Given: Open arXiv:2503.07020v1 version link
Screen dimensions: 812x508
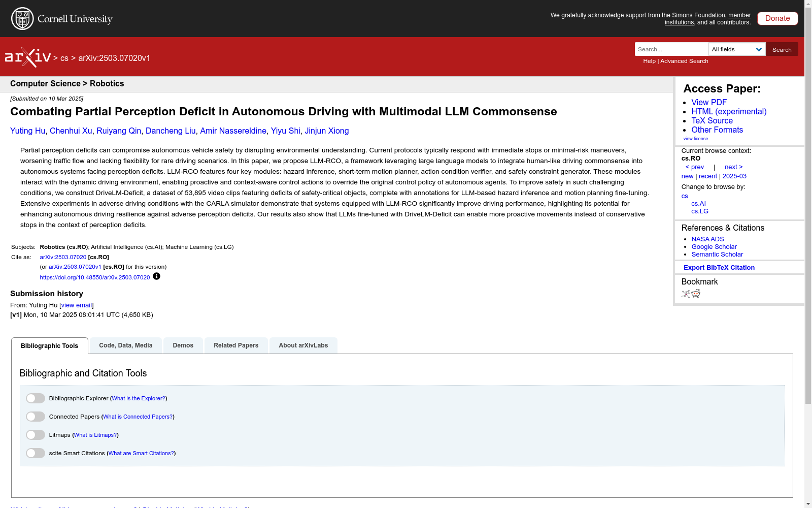Looking at the screenshot, I should point(75,267).
